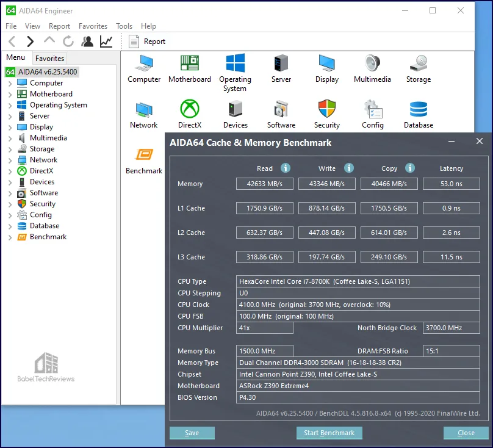Open the Security category icon
This screenshot has height=448, width=493.
coord(327,114)
